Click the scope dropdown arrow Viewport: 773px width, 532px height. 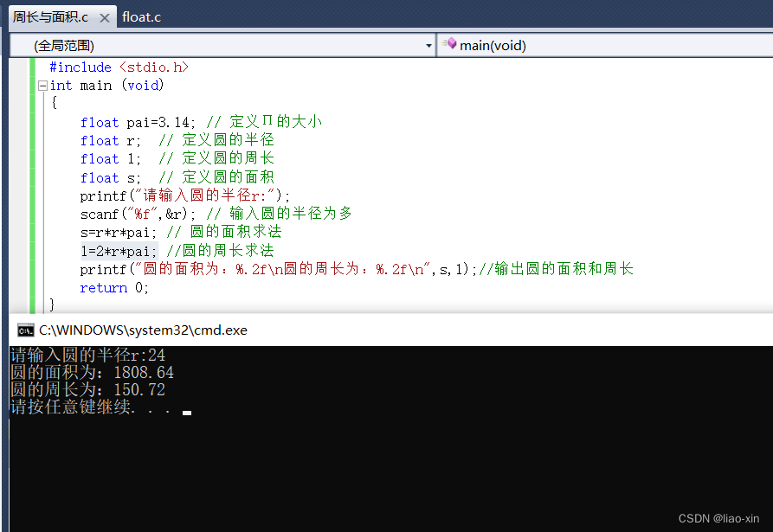click(428, 45)
